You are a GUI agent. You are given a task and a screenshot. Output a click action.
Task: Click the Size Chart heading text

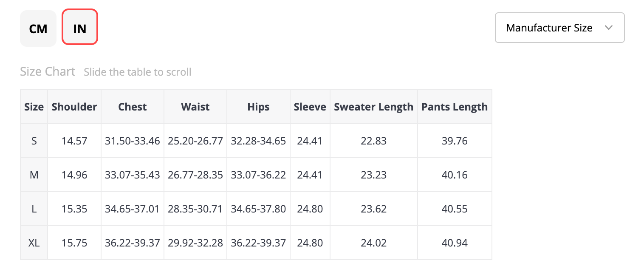tap(48, 71)
